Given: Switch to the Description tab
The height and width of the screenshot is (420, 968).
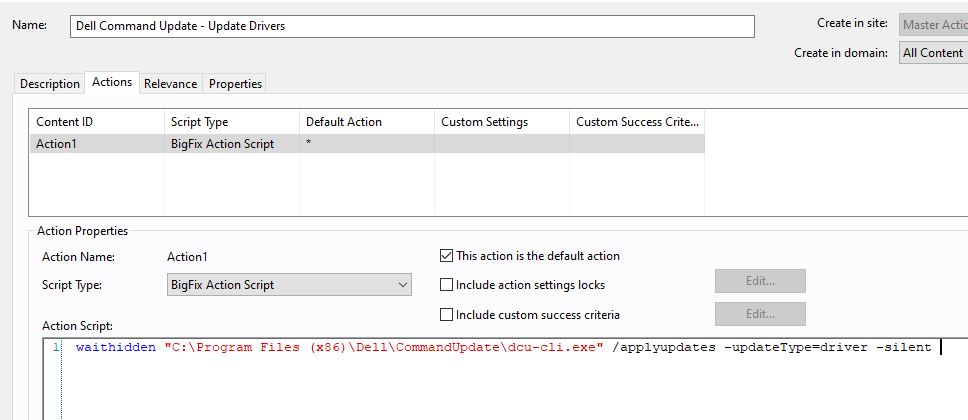Looking at the screenshot, I should (50, 84).
